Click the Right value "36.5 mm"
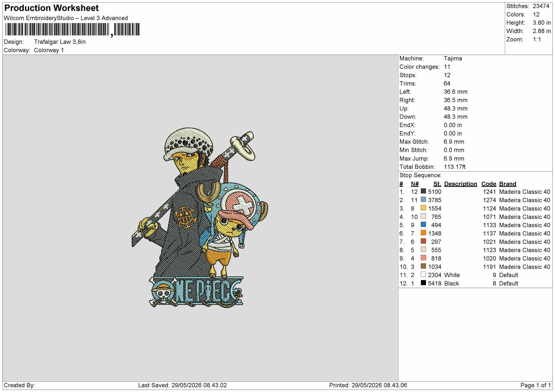 coord(455,100)
